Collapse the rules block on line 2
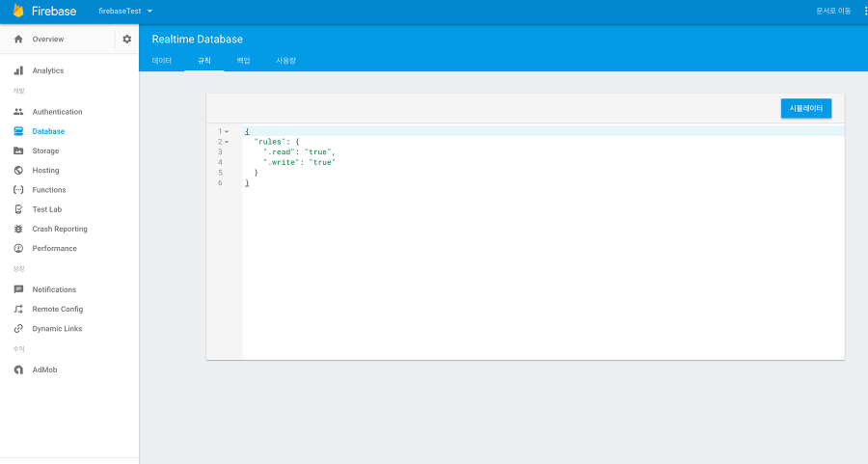The image size is (868, 464). click(x=227, y=143)
